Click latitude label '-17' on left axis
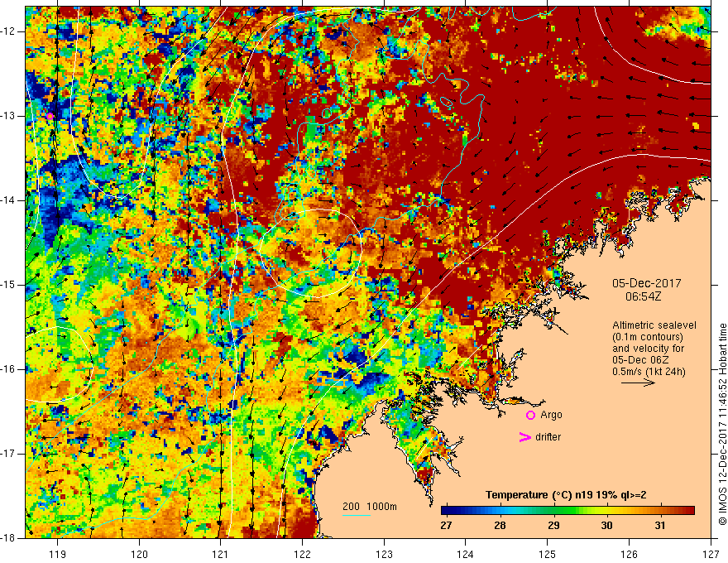The width and height of the screenshot is (728, 563). [x=8, y=454]
